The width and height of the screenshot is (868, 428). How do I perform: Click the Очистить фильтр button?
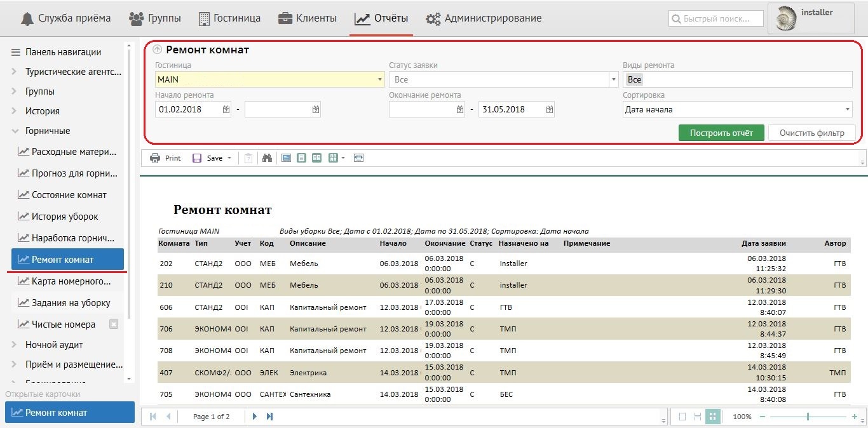click(x=811, y=133)
